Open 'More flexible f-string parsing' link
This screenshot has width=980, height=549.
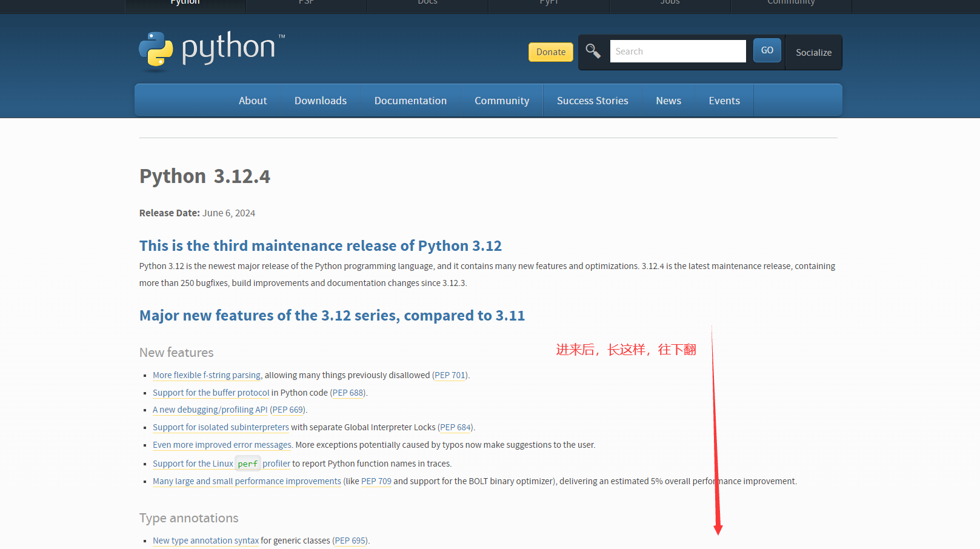click(207, 375)
